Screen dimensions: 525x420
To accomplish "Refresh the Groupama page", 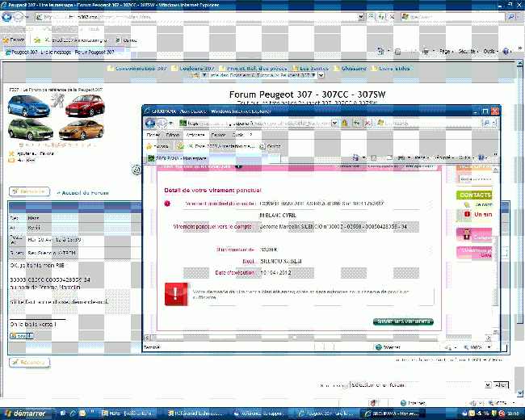I will click(x=356, y=124).
